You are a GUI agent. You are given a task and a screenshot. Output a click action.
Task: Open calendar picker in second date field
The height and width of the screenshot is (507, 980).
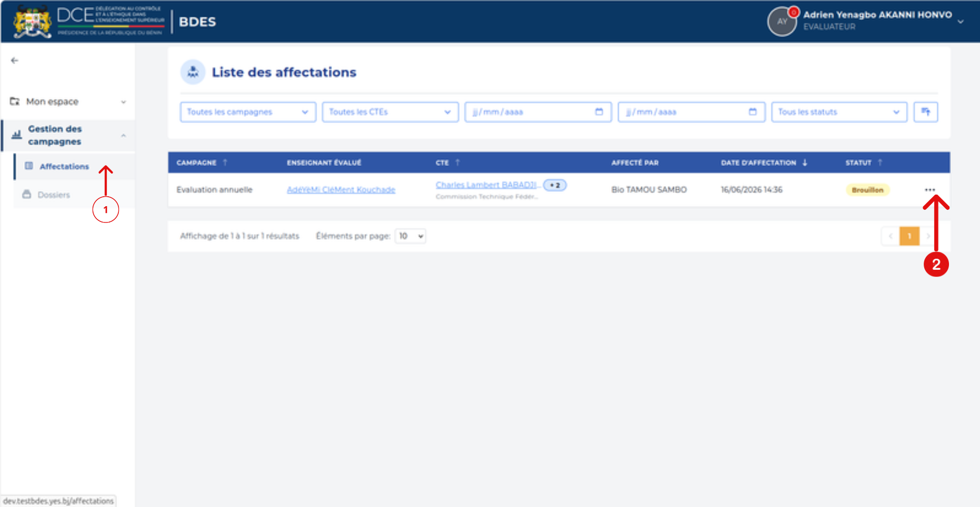coord(752,112)
